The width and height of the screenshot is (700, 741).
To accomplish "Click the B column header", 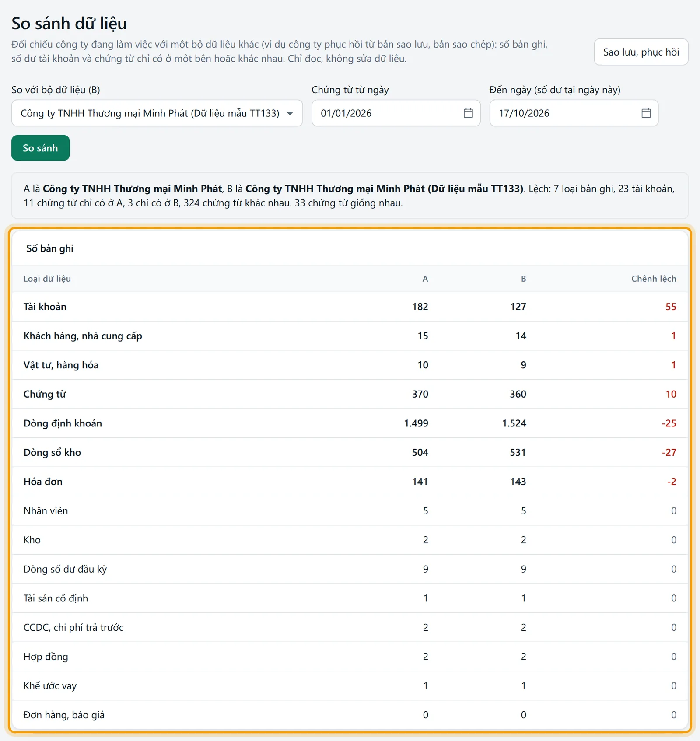I will (523, 279).
